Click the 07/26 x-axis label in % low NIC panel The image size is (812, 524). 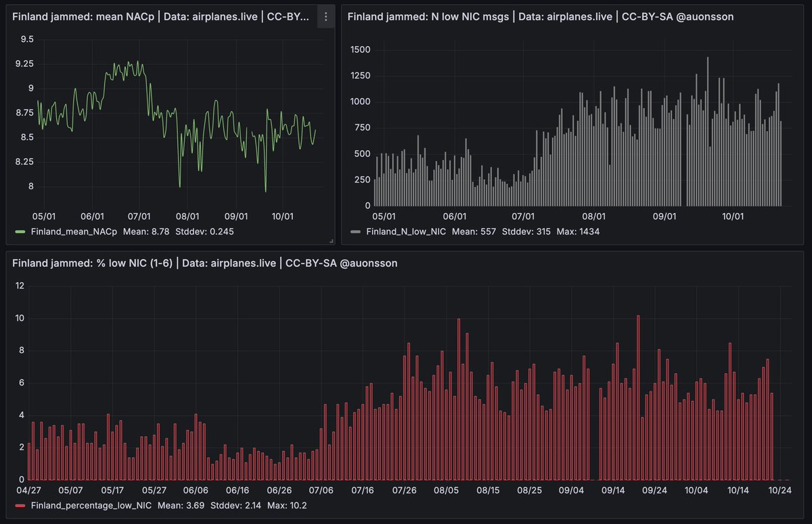404,490
